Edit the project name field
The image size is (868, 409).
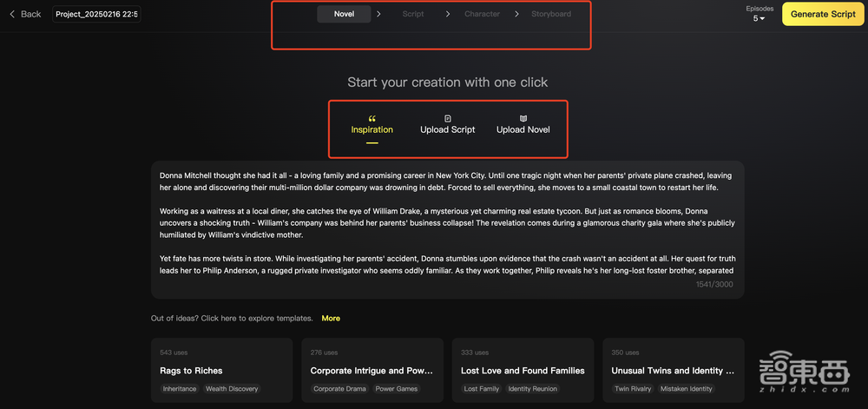tap(96, 14)
